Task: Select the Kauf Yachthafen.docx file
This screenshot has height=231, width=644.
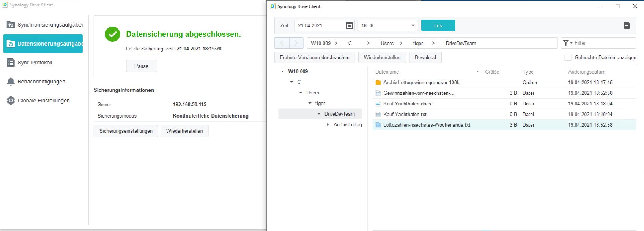Action: 407,104
